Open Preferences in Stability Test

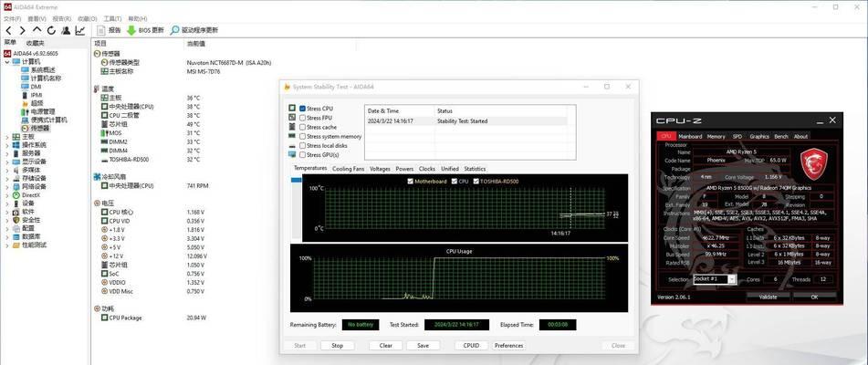[508, 346]
